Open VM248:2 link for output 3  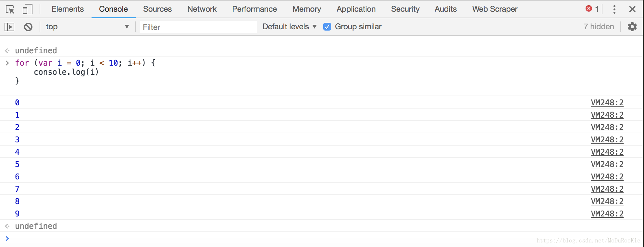pyautogui.click(x=607, y=139)
